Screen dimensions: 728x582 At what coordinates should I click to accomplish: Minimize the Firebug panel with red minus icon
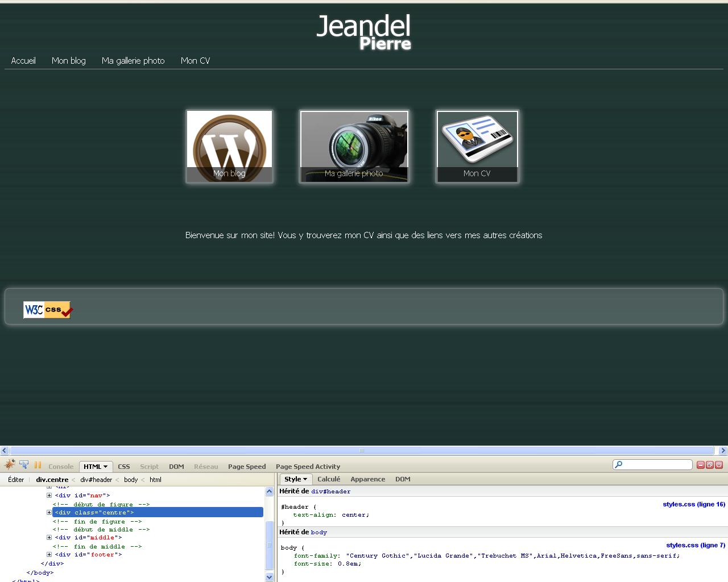tap(701, 465)
